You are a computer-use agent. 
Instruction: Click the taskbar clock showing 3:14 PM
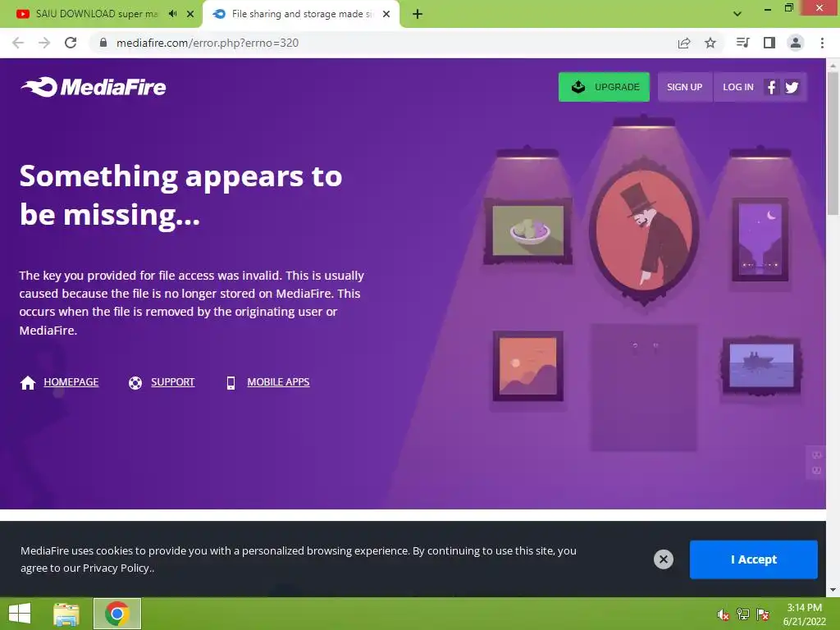804,614
